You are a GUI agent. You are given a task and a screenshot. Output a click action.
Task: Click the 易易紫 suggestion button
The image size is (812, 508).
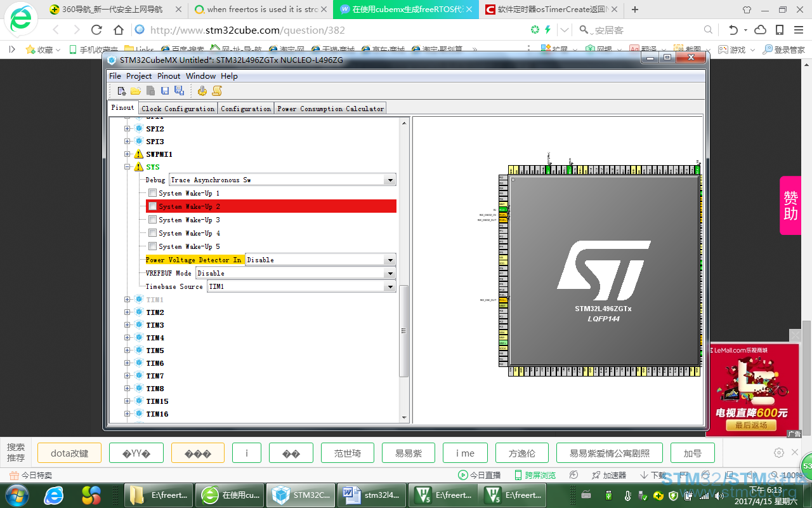point(409,453)
